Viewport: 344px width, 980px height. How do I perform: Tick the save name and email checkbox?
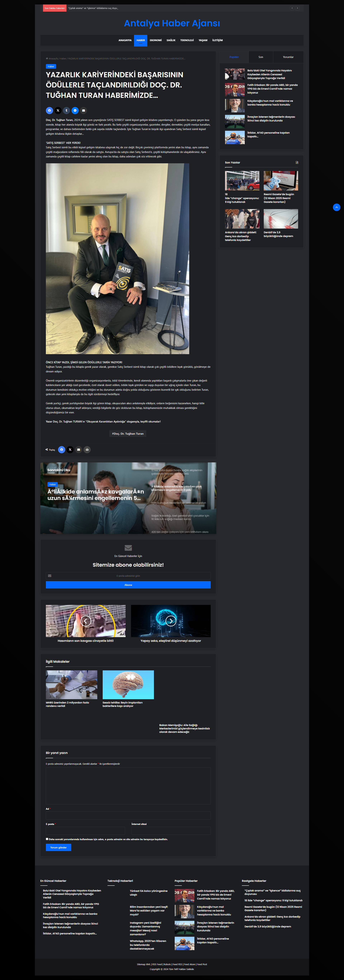point(47,839)
